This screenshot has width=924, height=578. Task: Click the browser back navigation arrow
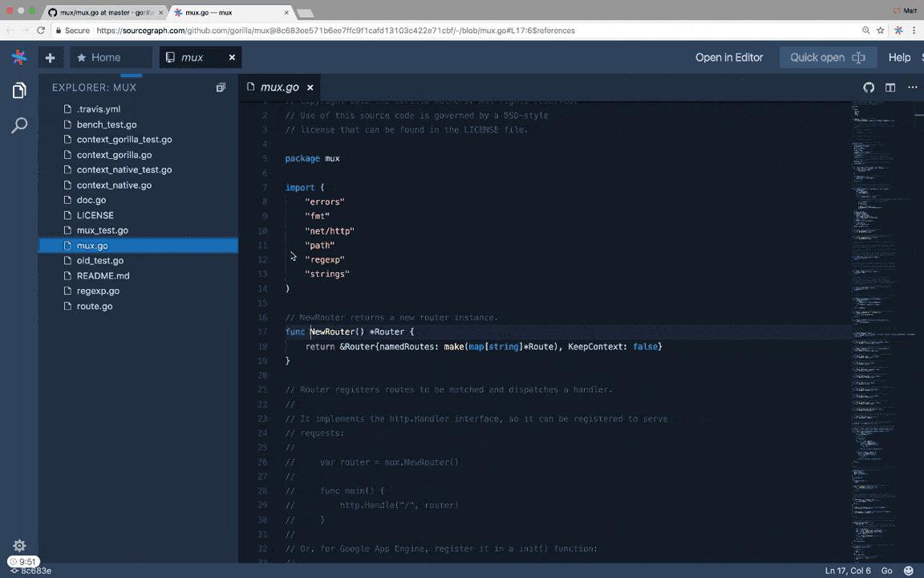click(x=9, y=31)
